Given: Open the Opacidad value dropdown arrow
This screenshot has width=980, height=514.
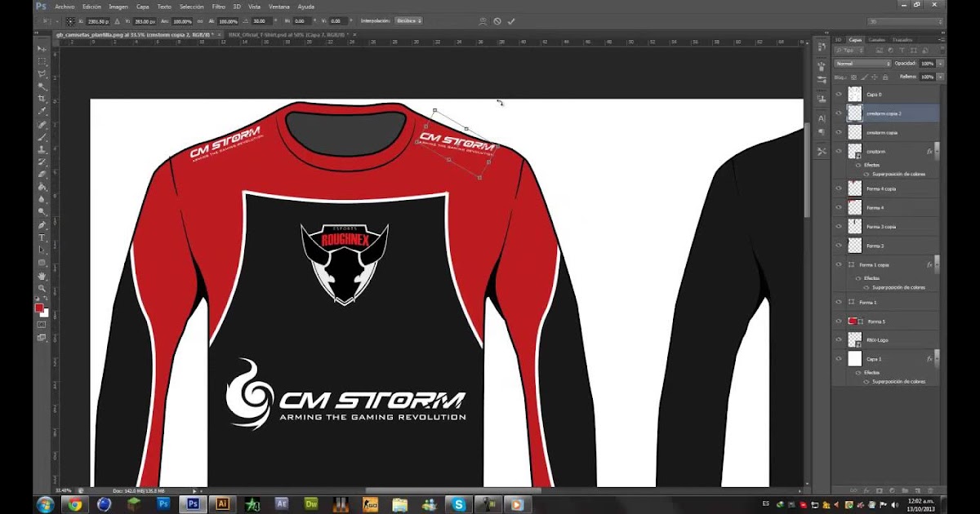Looking at the screenshot, I should (x=940, y=64).
